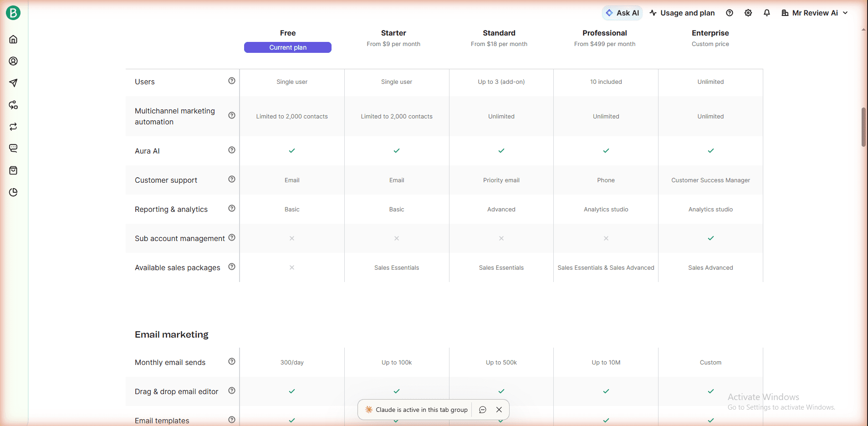Open the Analytics pie chart sidebar icon

13,192
